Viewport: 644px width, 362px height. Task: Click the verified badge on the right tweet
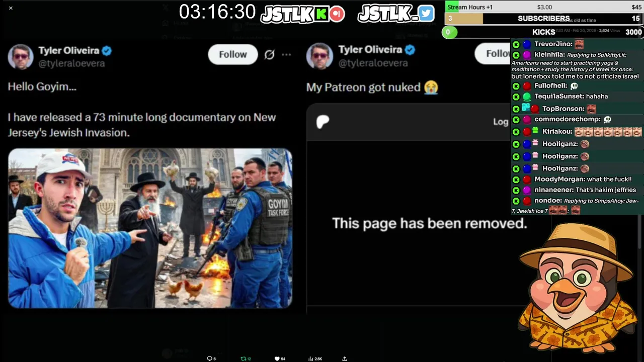click(410, 50)
